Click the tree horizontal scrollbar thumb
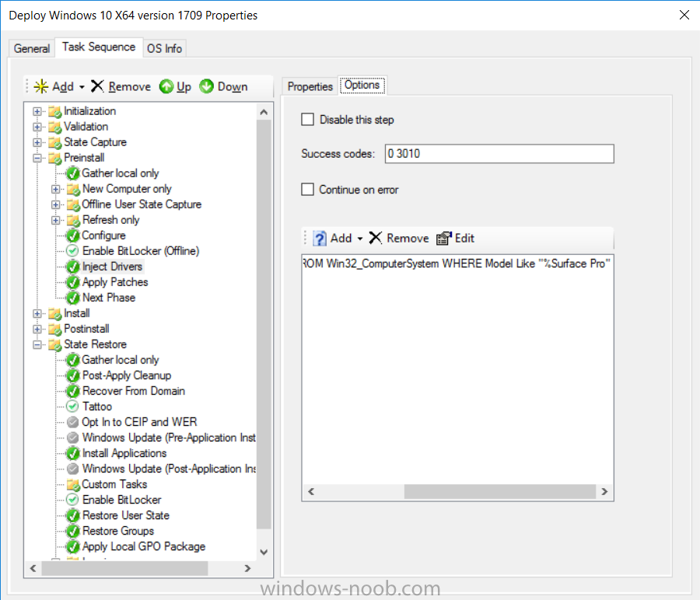This screenshot has width=700, height=600. [124, 568]
